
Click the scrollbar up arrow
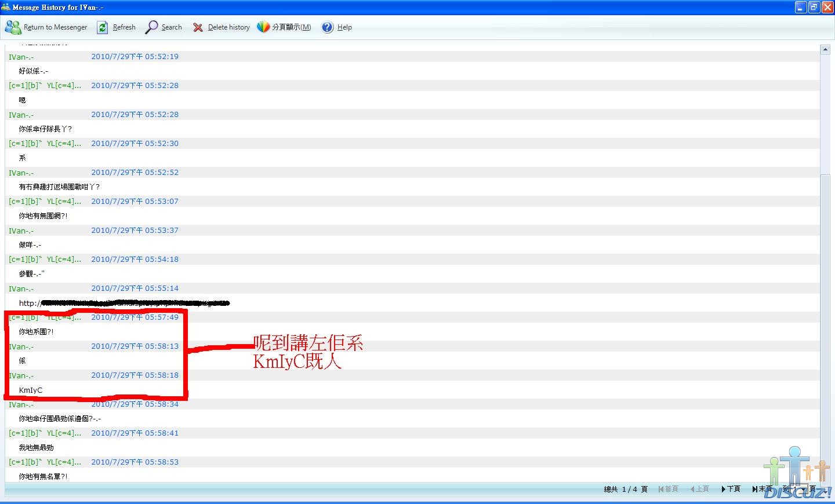click(825, 49)
